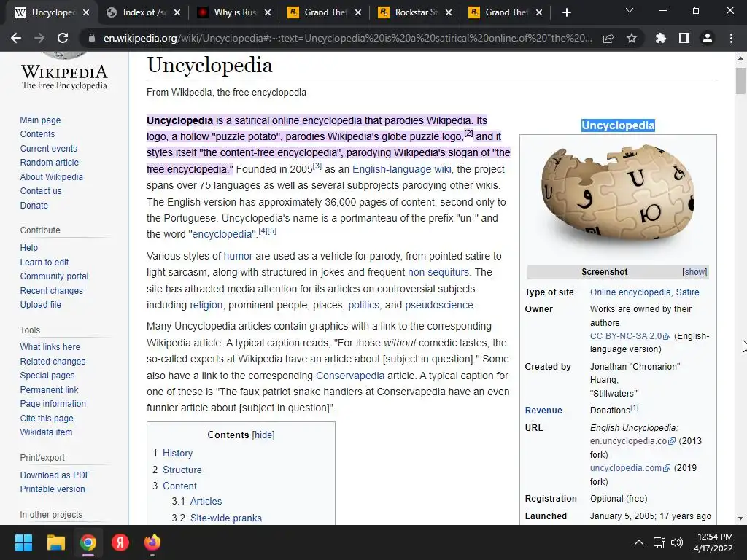Image resolution: width=747 pixels, height=560 pixels.
Task: Show the Screenshot section with [show]
Action: pos(694,272)
